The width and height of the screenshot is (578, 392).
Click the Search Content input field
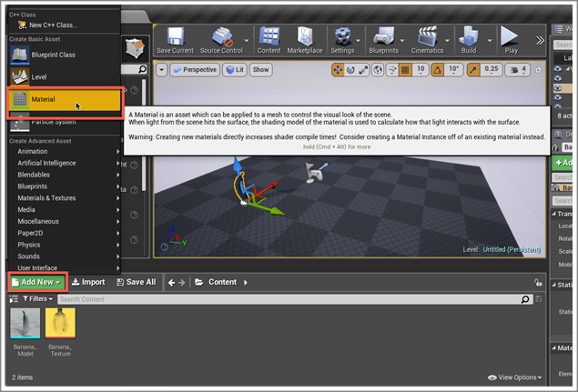pos(295,299)
